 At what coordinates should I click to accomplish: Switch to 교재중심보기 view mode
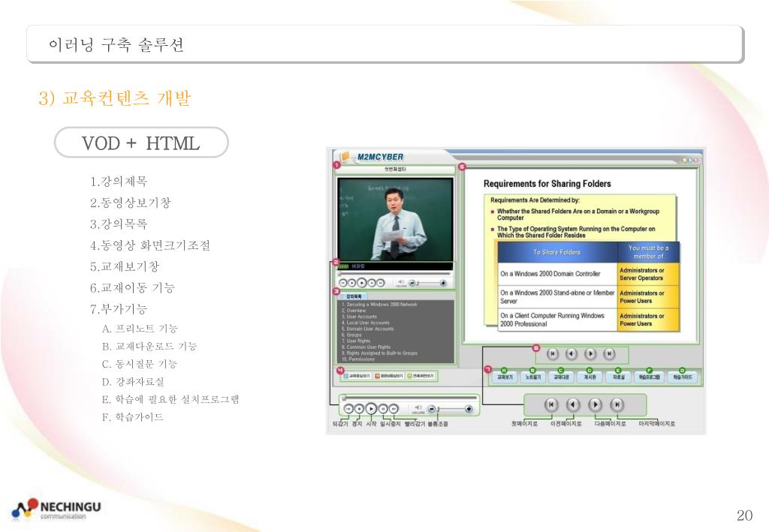click(x=357, y=376)
